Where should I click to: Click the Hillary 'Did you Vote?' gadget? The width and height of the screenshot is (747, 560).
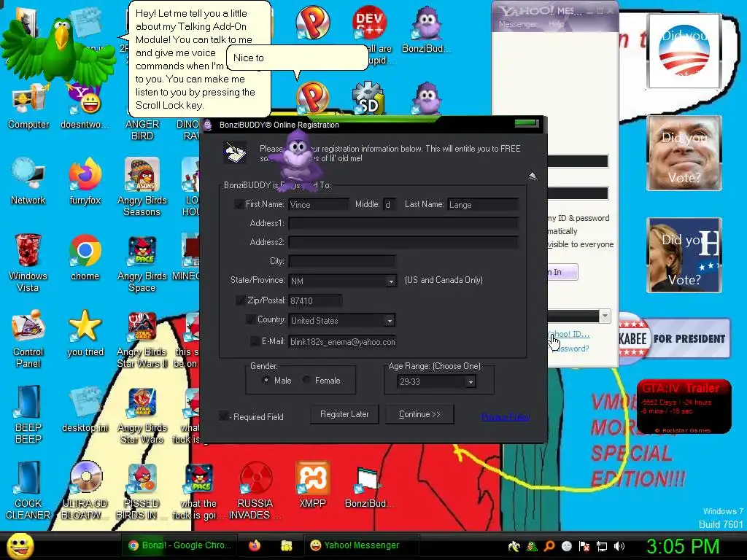(684, 255)
